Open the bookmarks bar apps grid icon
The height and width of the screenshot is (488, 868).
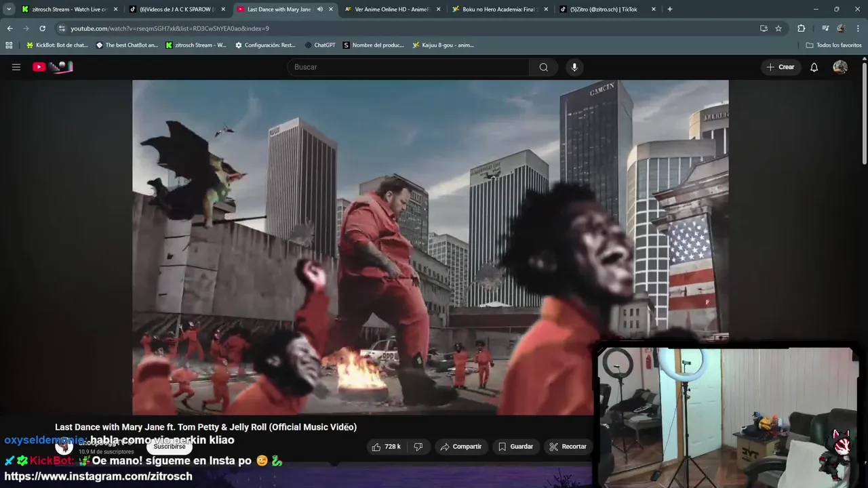pos(9,45)
